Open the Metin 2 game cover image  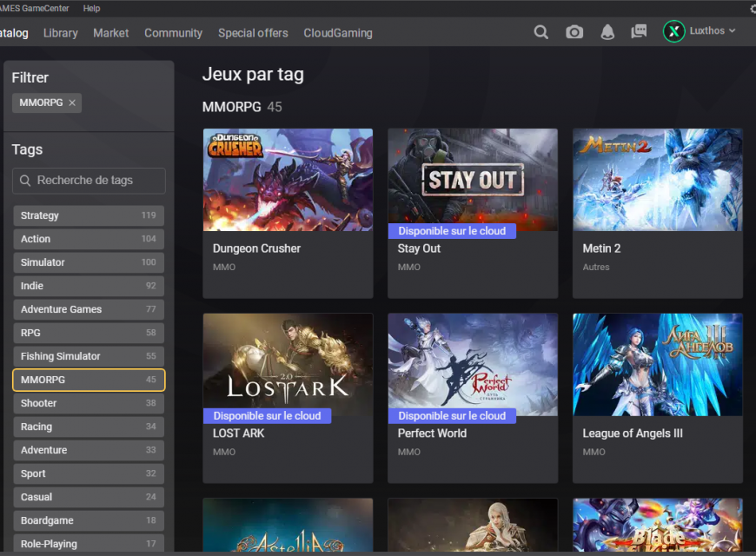[x=658, y=179]
